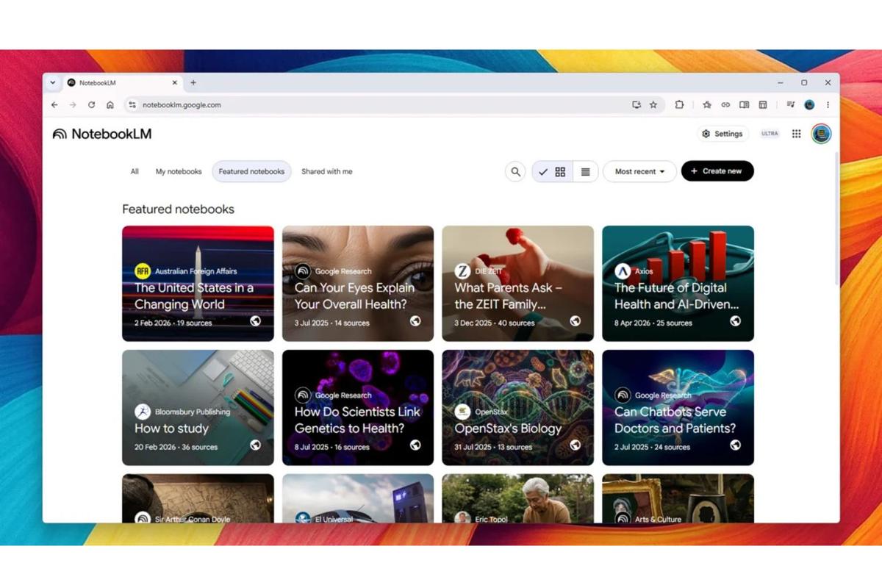Click globe icon on OpenStax's Biology card

(x=576, y=445)
